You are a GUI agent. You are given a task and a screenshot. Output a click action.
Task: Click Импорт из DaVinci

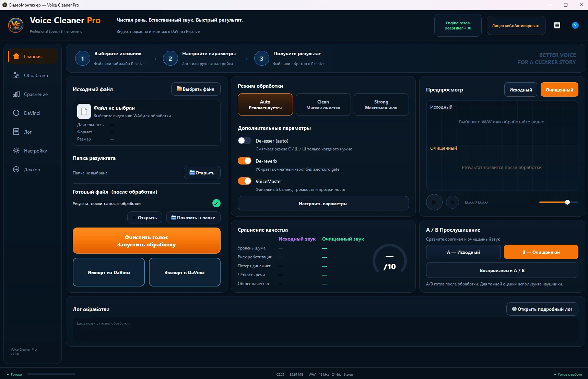109,272
